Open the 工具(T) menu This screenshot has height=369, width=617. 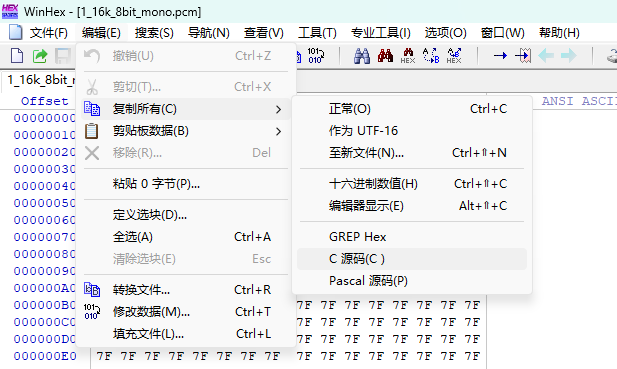(317, 33)
